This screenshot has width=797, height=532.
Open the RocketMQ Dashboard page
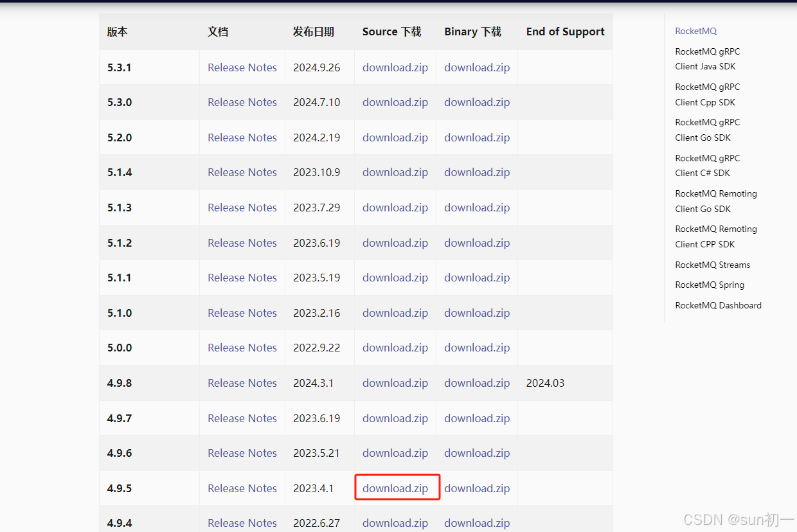(718, 305)
